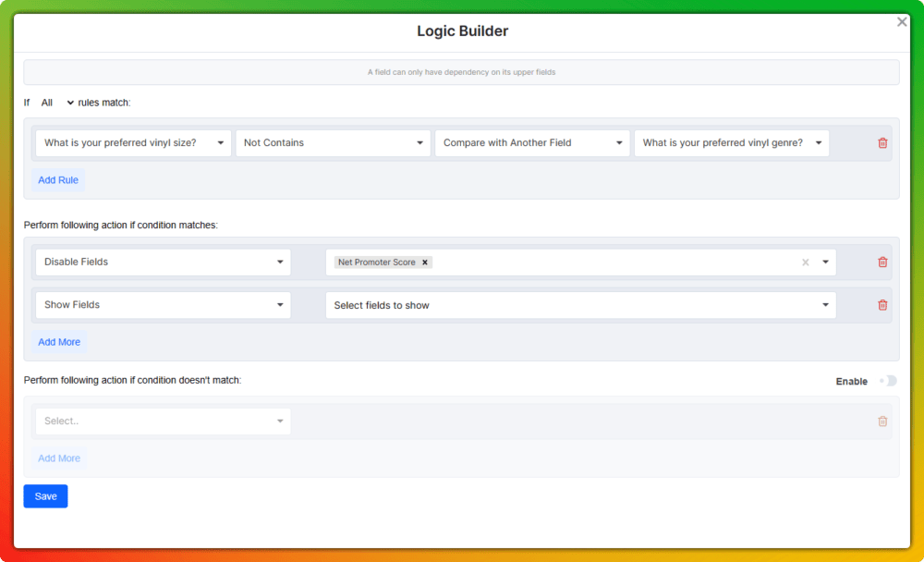Enable the doesn't-match condition toggle
Screen dimensions: 924x562
pos(888,381)
